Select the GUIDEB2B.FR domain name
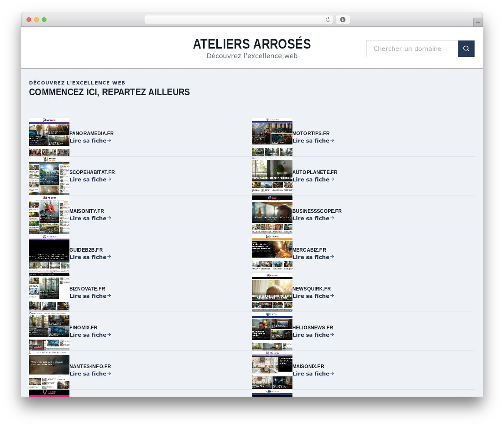Image resolution: width=504 pixels, height=427 pixels. pyautogui.click(x=86, y=250)
